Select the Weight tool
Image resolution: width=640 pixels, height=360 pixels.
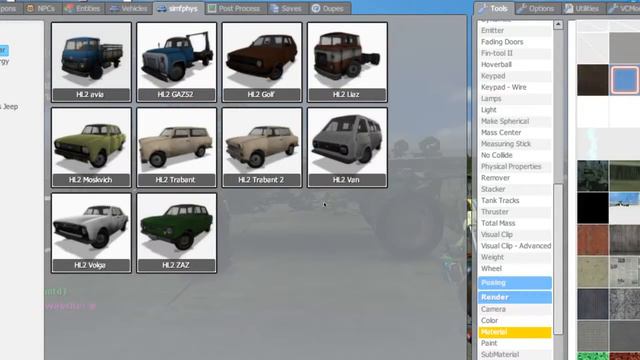[515, 257]
